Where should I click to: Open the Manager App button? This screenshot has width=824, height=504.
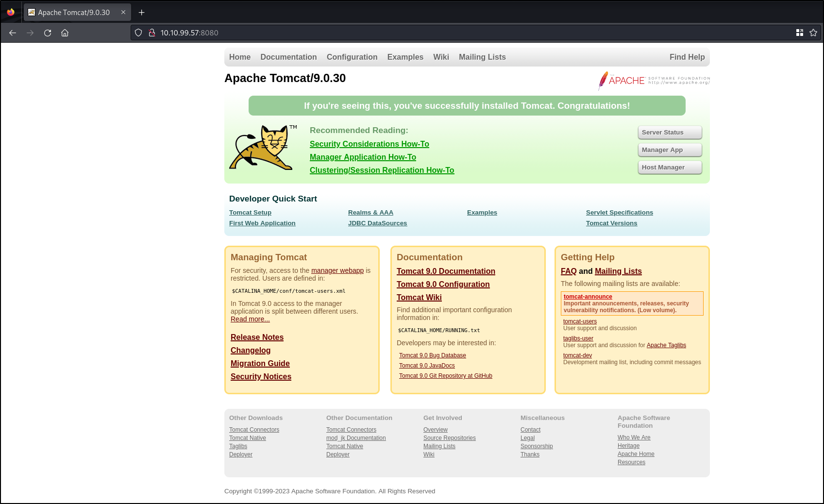coord(670,150)
